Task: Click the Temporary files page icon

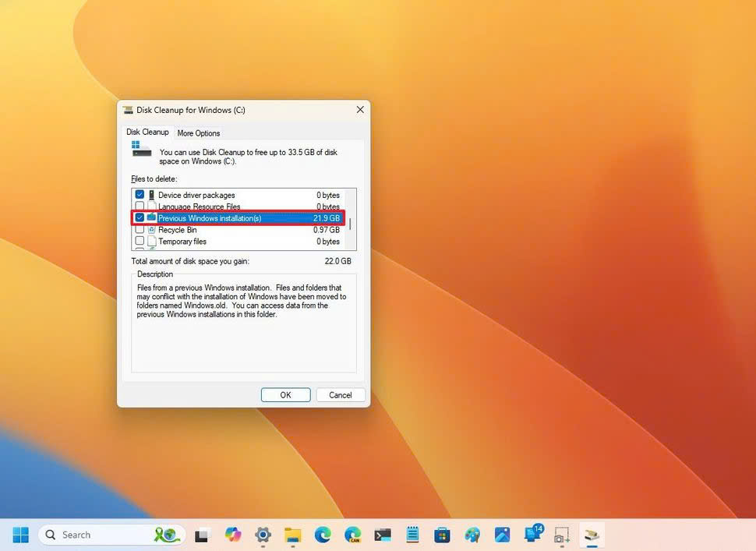Action: pos(151,242)
